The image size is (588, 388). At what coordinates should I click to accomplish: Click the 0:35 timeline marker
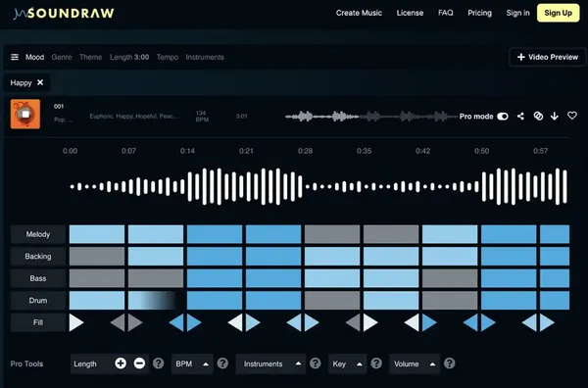[365, 151]
